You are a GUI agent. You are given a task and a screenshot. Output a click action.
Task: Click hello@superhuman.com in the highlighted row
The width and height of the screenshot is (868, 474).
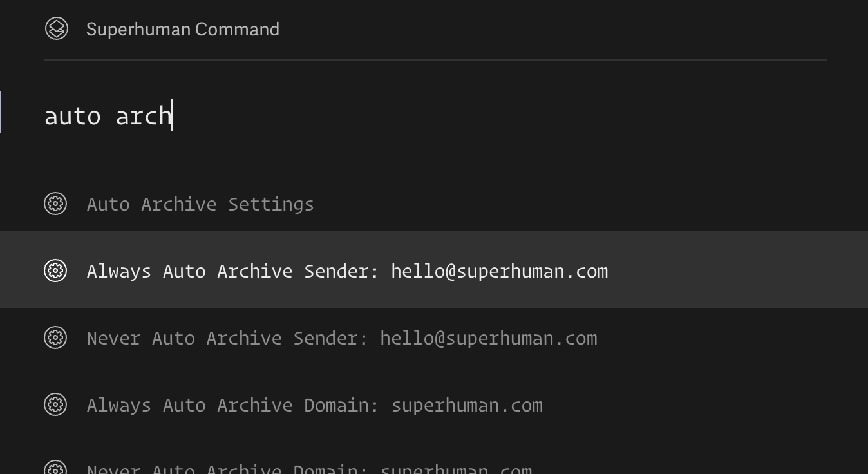coord(499,271)
